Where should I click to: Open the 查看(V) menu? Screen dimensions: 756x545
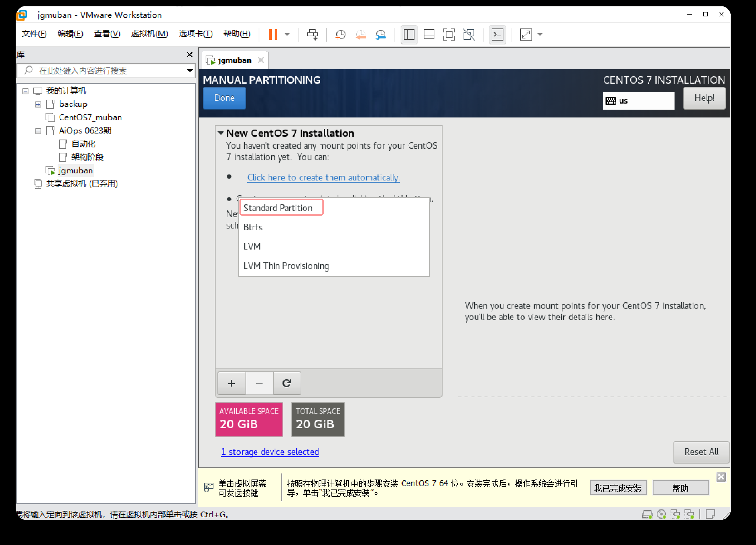click(x=107, y=34)
